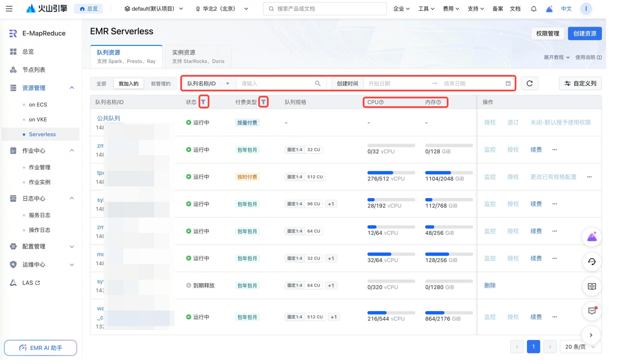Click the 创建资源 button
Image resolution: width=627 pixels, height=364 pixels.
585,34
